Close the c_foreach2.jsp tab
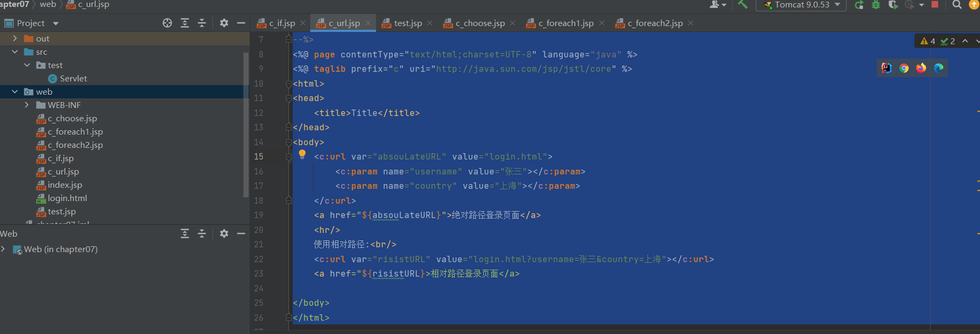980x334 pixels. coord(691,23)
